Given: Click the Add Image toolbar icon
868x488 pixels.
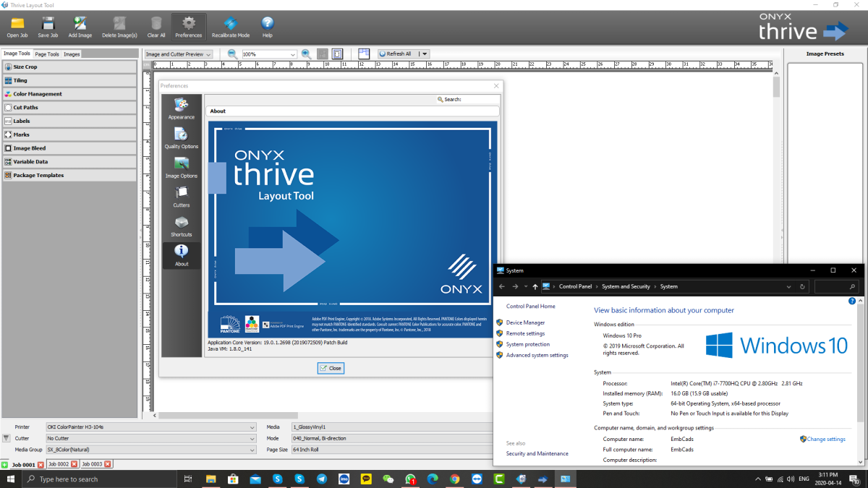Looking at the screenshot, I should (x=80, y=25).
